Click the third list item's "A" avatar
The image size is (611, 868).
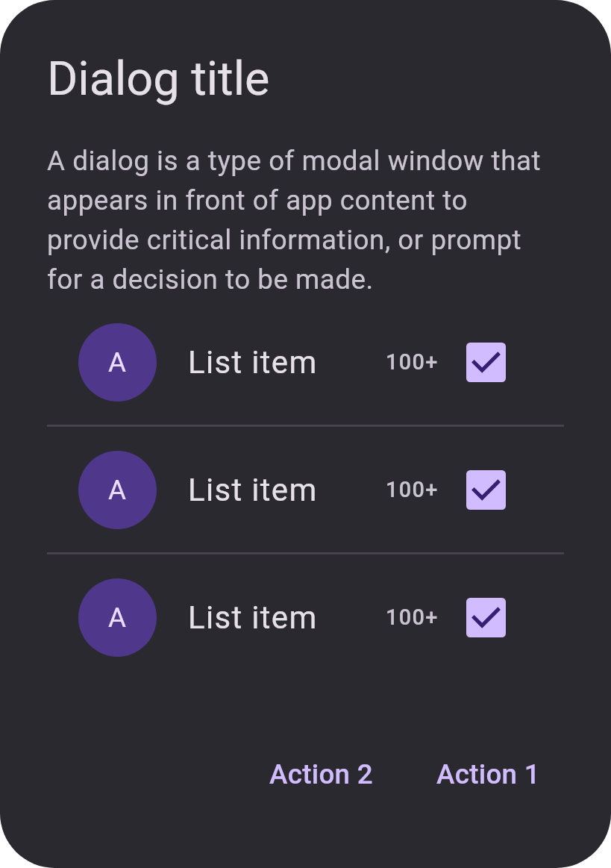pyautogui.click(x=117, y=618)
